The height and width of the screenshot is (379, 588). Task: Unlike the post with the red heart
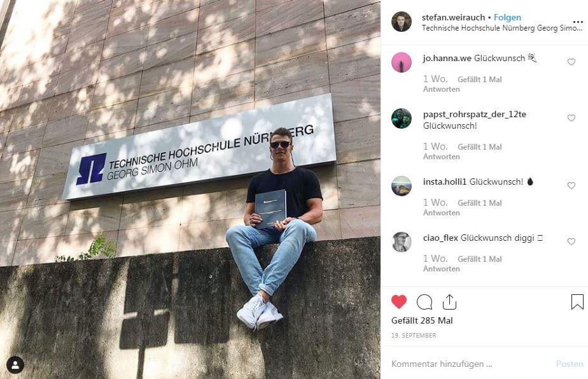click(x=398, y=302)
